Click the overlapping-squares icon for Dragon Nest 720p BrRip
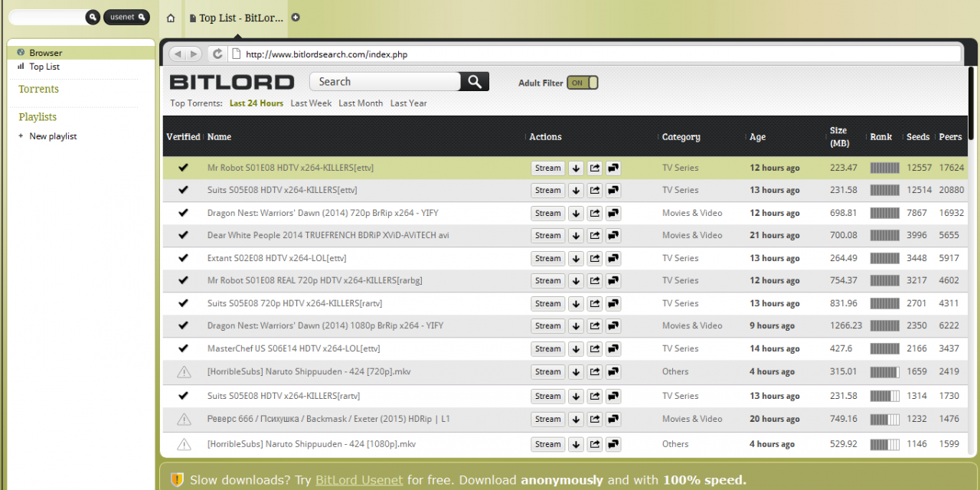This screenshot has width=980, height=490. coord(613,214)
